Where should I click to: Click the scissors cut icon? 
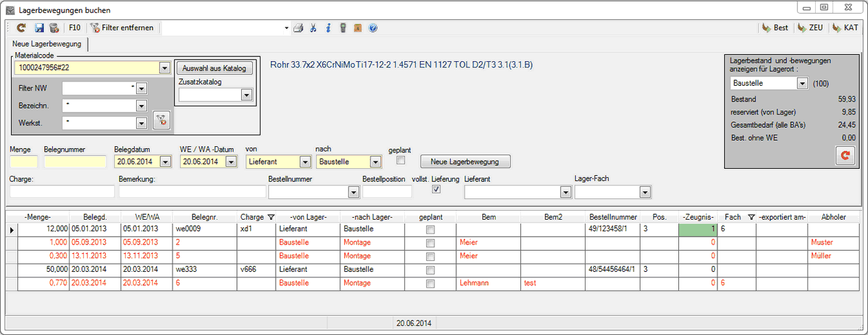click(313, 28)
